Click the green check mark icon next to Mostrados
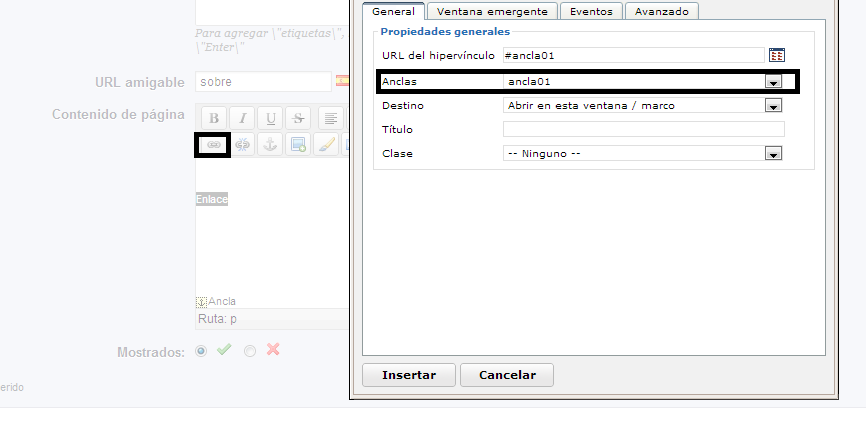Viewport: 866px width, 422px height. [224, 350]
